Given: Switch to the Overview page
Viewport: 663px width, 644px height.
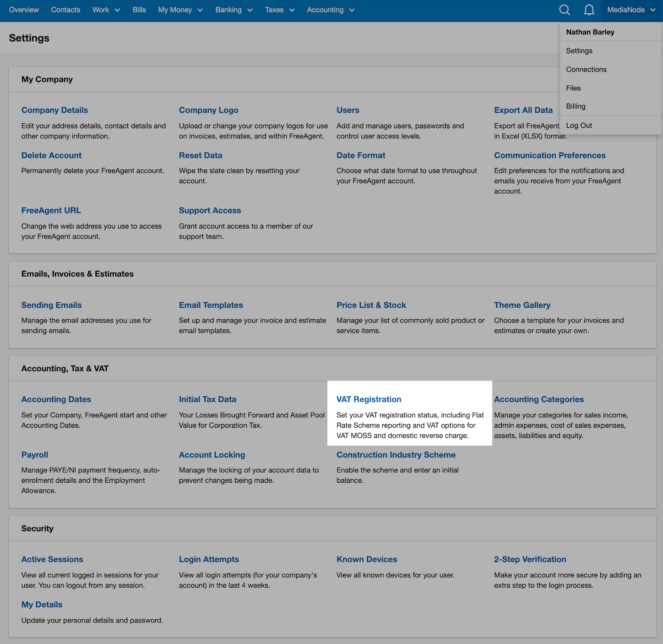Looking at the screenshot, I should click(x=23, y=10).
